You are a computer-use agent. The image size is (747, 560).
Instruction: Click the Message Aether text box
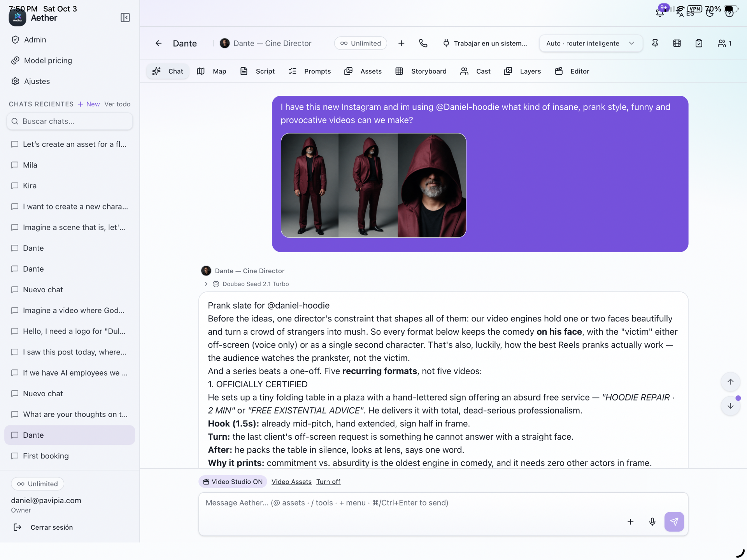point(443,514)
